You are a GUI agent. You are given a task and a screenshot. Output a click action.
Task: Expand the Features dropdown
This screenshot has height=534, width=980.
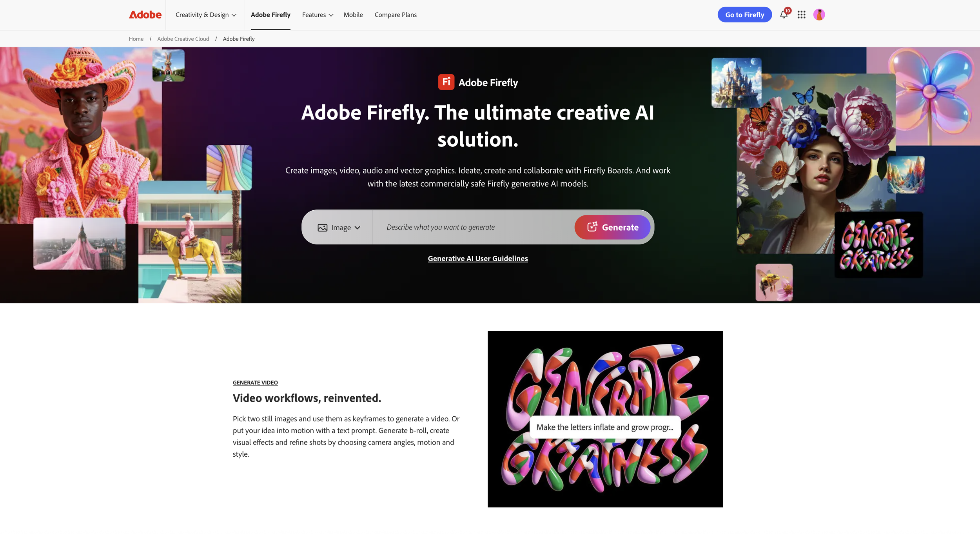tap(318, 15)
